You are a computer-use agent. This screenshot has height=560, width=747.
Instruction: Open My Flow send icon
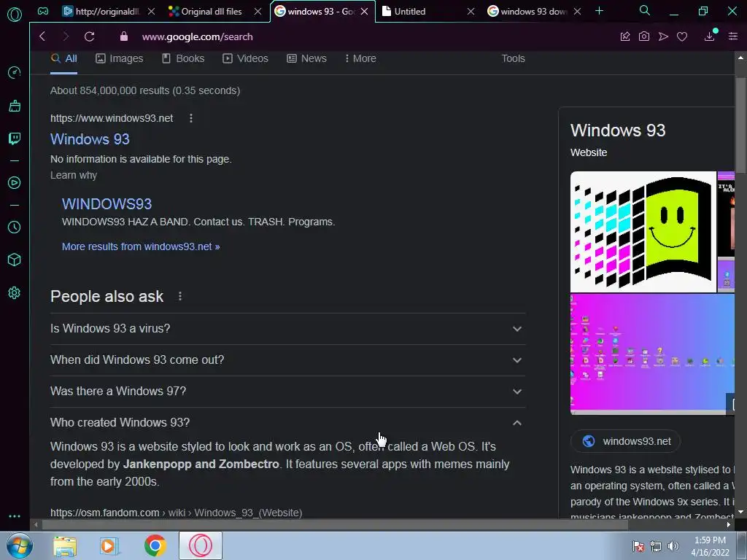663,36
